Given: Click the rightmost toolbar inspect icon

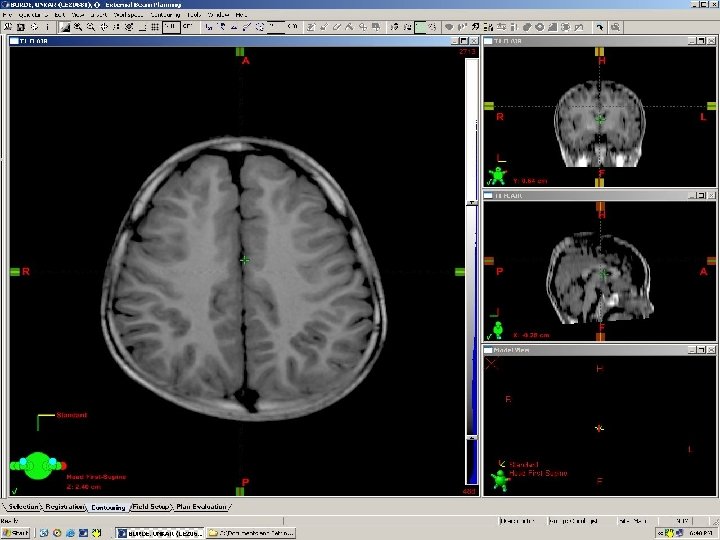Looking at the screenshot, I should tap(615, 28).
